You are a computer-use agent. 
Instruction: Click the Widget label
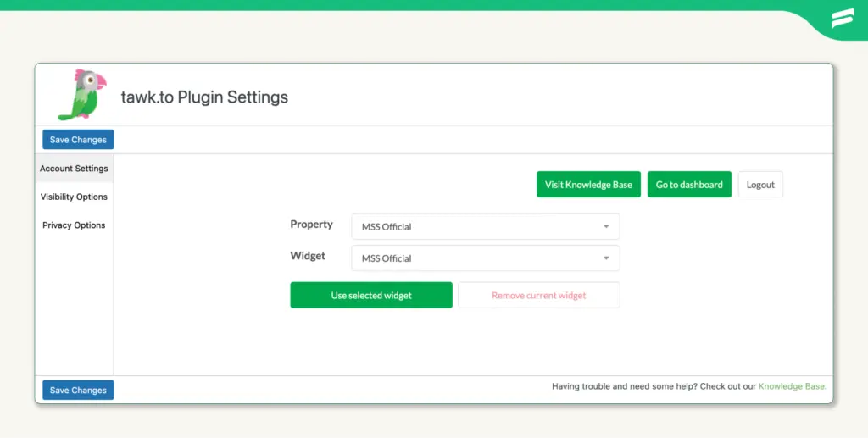click(308, 256)
